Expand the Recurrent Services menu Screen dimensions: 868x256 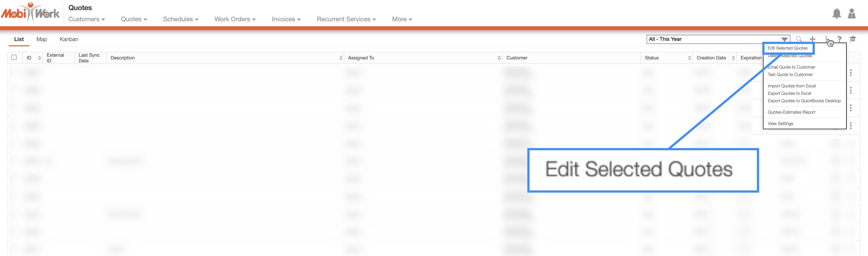pos(346,19)
